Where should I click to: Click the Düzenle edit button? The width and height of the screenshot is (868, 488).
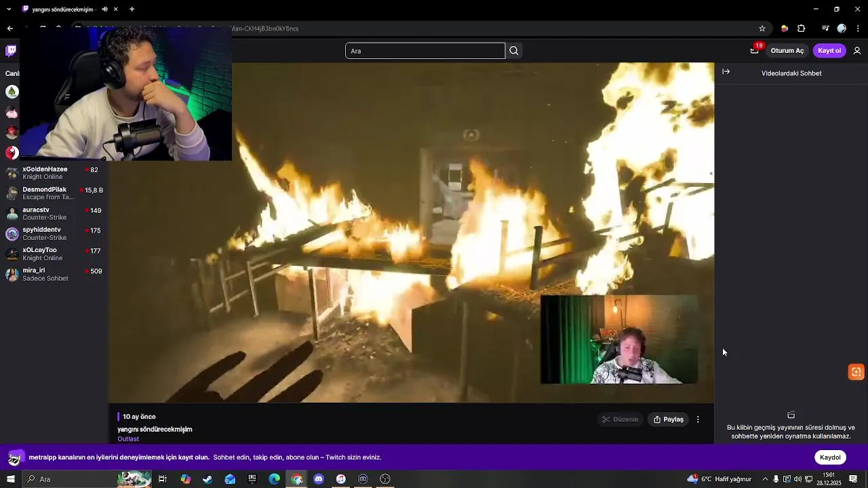(620, 420)
